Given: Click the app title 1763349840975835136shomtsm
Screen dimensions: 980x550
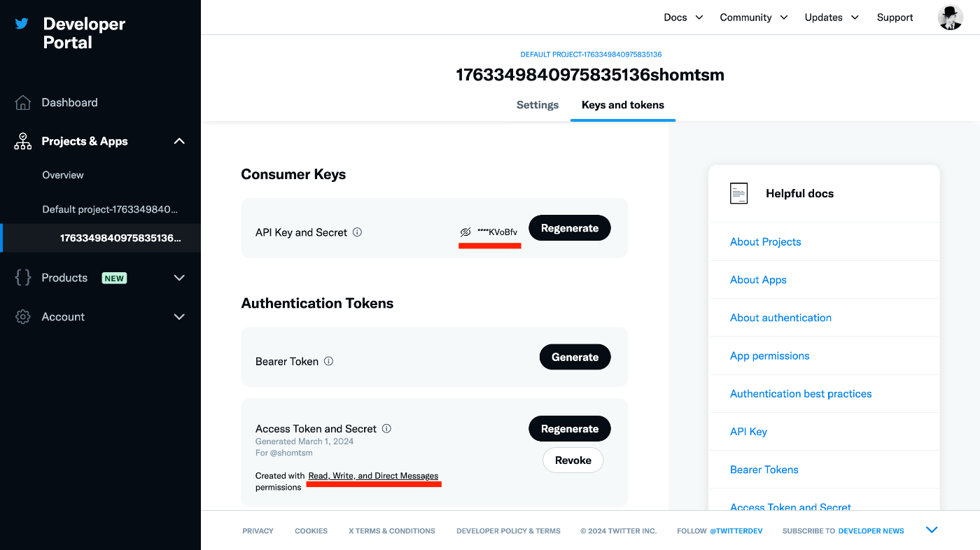Looking at the screenshot, I should click(590, 75).
